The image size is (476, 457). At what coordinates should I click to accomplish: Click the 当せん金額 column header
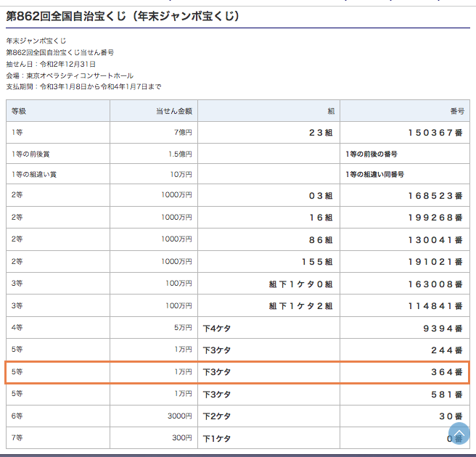click(x=154, y=111)
